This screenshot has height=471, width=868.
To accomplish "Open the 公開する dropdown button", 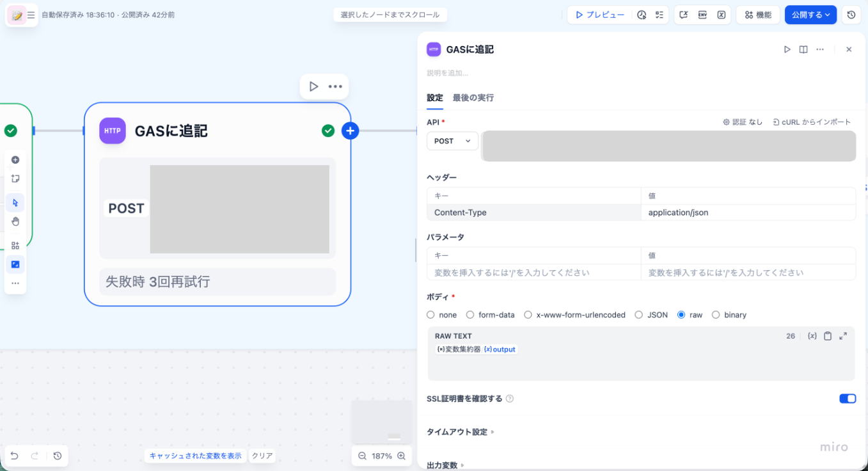I will click(x=810, y=15).
